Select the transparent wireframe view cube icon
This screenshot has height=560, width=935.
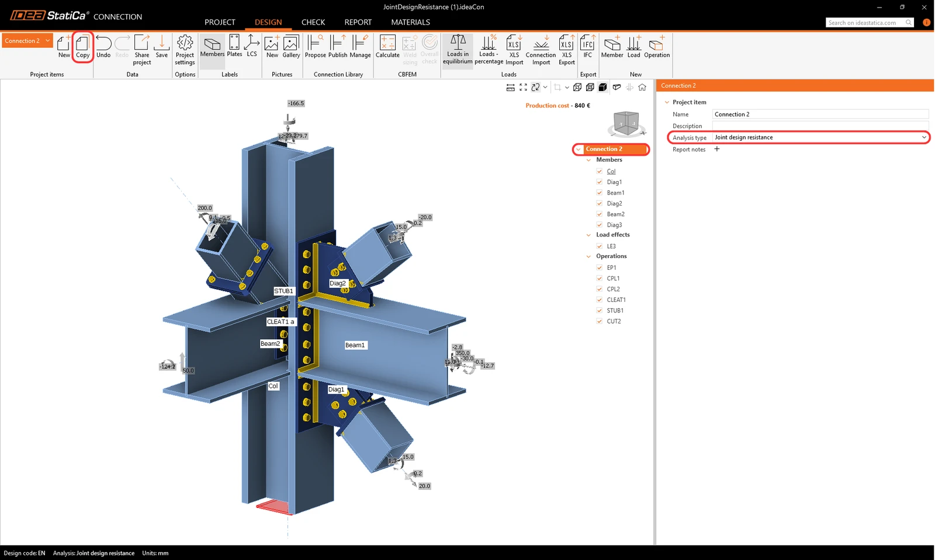[x=577, y=87]
